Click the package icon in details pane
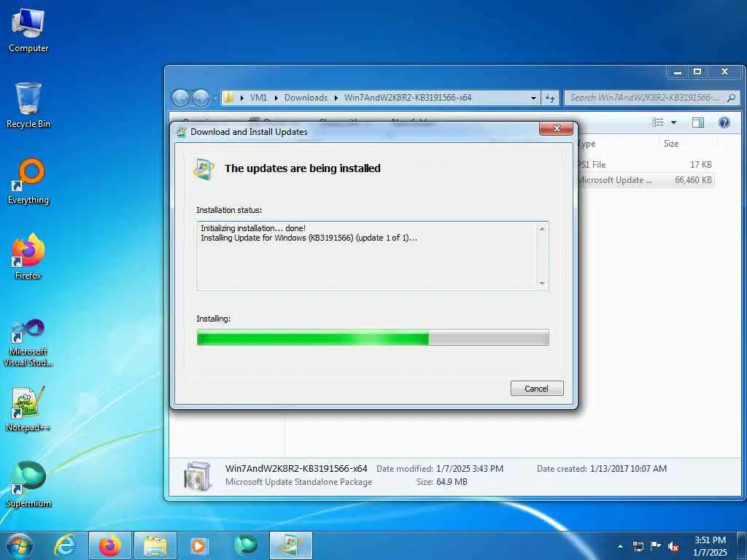747x560 pixels. (x=197, y=475)
